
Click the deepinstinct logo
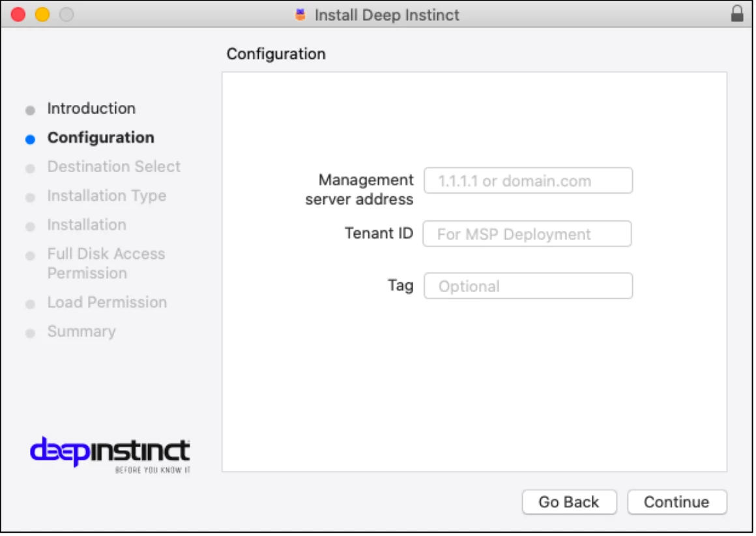click(110, 455)
